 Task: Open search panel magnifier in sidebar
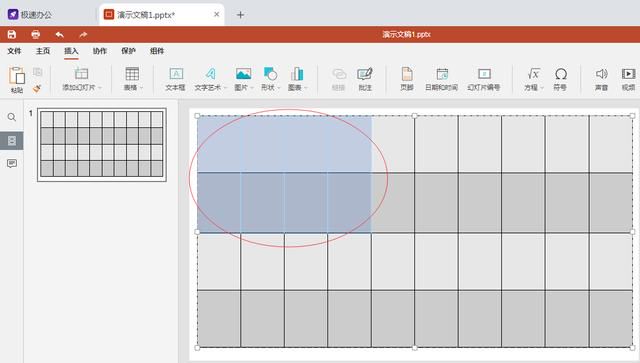click(x=12, y=118)
